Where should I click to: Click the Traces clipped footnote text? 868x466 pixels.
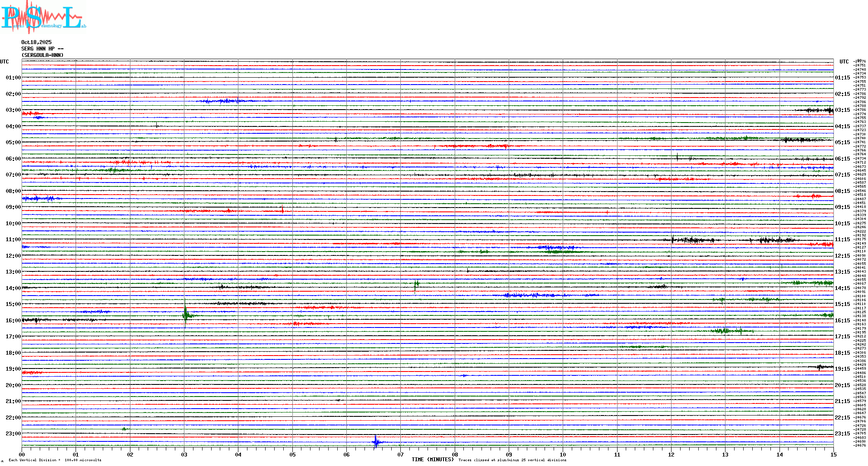click(512, 460)
